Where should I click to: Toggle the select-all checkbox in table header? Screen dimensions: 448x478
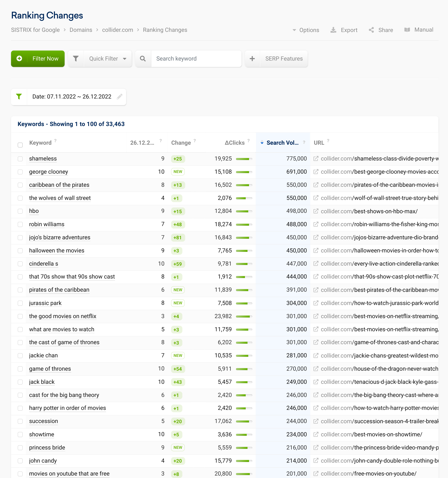pos(20,145)
